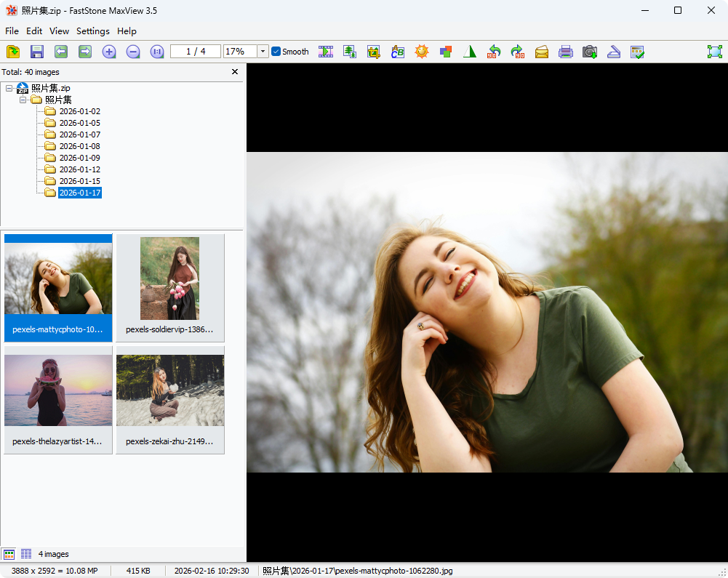Rotate image left 90 degrees

(x=494, y=52)
